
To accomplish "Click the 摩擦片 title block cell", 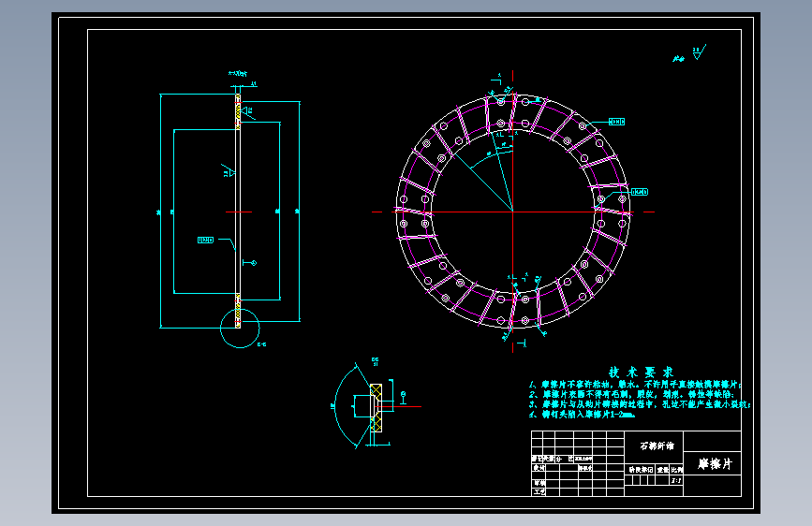I will pos(712,463).
